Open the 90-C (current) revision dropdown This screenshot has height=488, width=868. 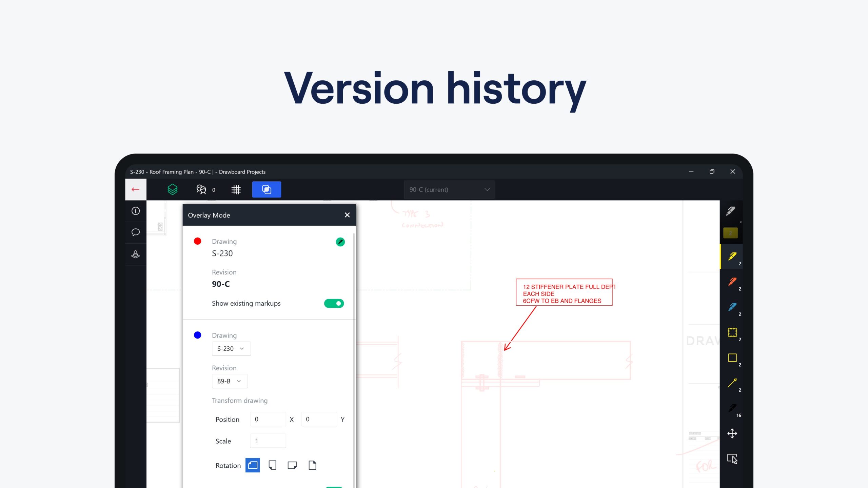point(449,189)
